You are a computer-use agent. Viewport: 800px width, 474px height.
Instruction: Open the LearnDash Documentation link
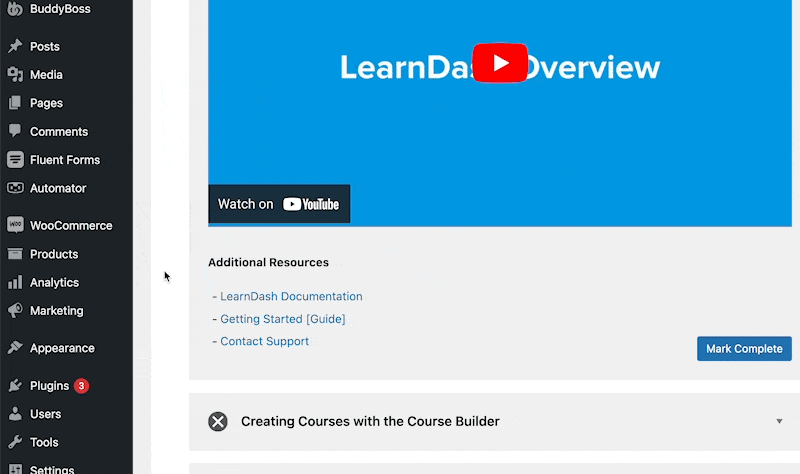tap(291, 297)
